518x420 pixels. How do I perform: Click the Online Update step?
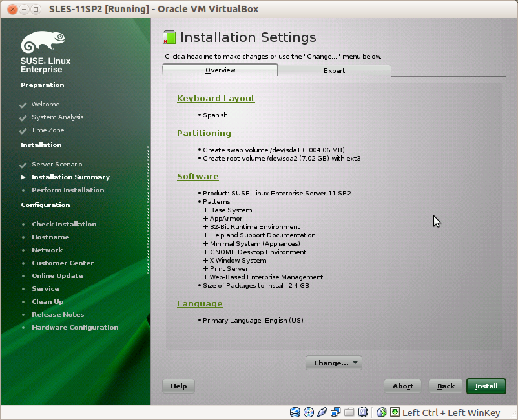(x=57, y=276)
